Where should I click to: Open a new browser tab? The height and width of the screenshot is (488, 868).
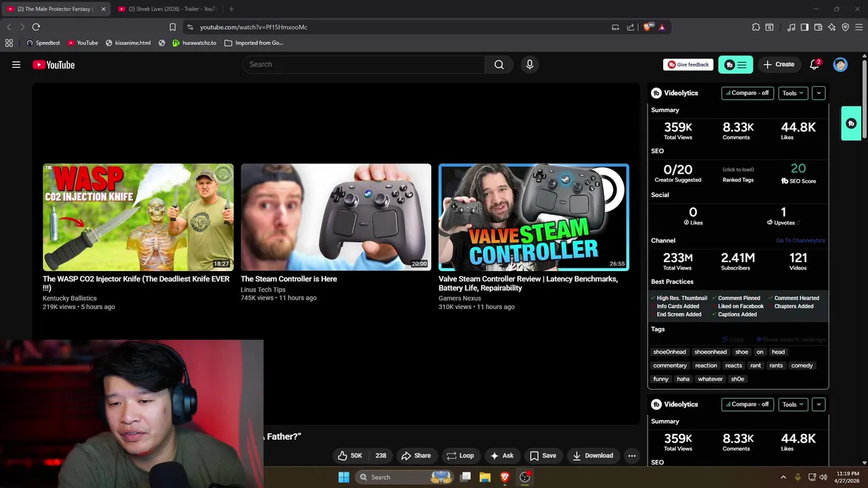(231, 9)
